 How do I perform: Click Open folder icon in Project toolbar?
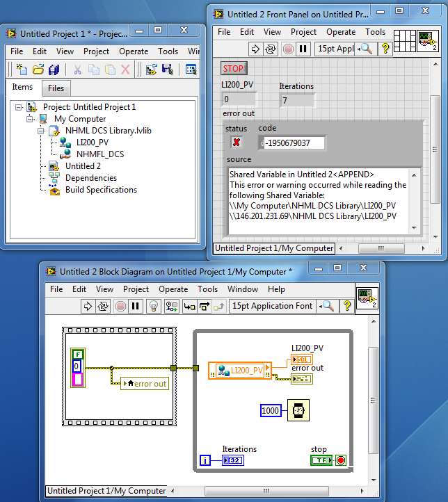coord(38,69)
